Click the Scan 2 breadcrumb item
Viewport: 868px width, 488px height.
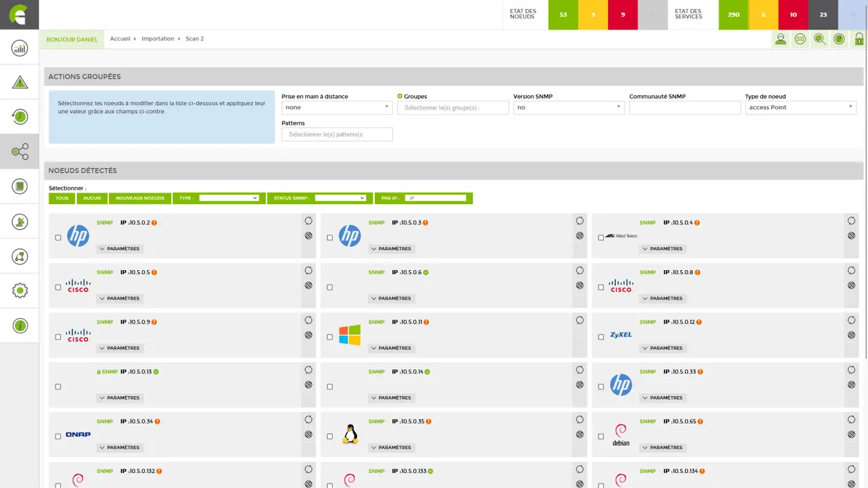(x=195, y=39)
